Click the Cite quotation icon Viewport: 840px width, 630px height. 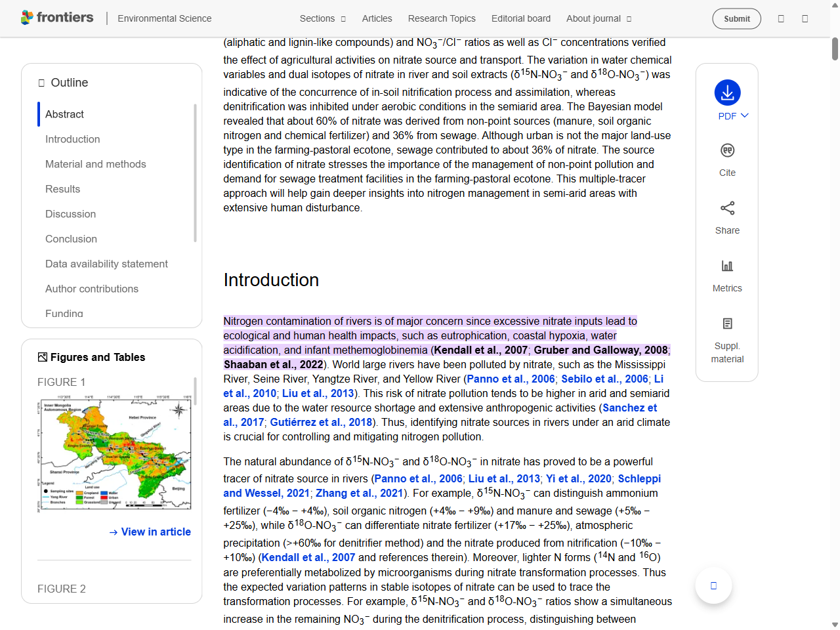[727, 150]
